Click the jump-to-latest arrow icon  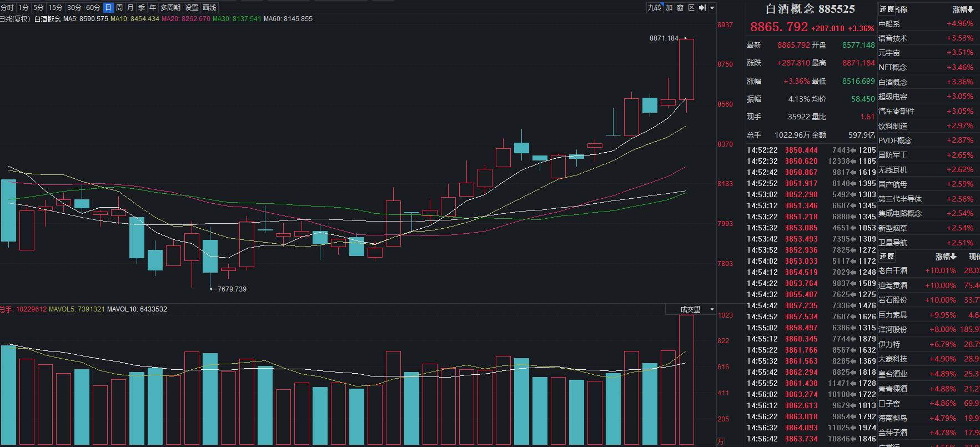pos(702,8)
